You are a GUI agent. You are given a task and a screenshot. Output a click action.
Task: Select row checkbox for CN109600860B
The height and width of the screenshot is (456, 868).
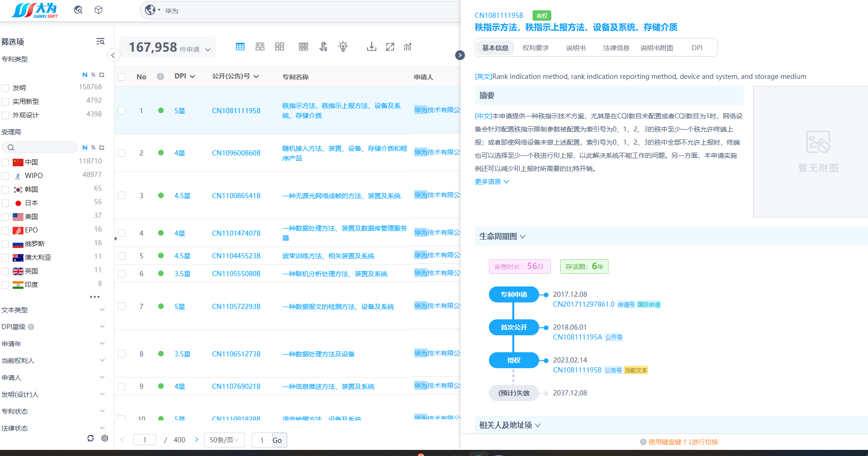click(x=122, y=153)
